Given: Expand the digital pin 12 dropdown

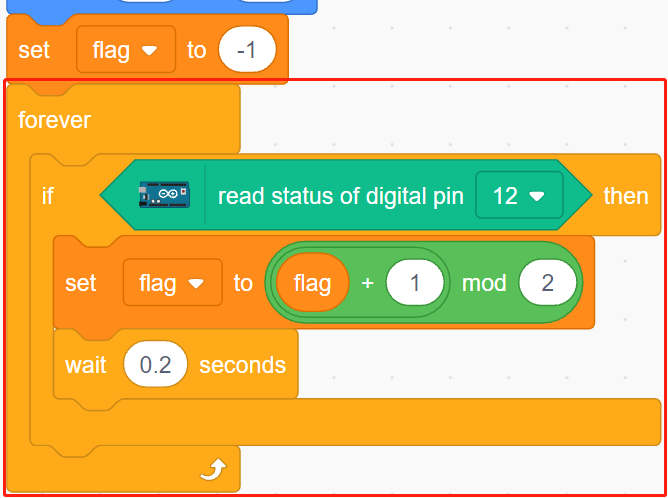Looking at the screenshot, I should (x=519, y=195).
